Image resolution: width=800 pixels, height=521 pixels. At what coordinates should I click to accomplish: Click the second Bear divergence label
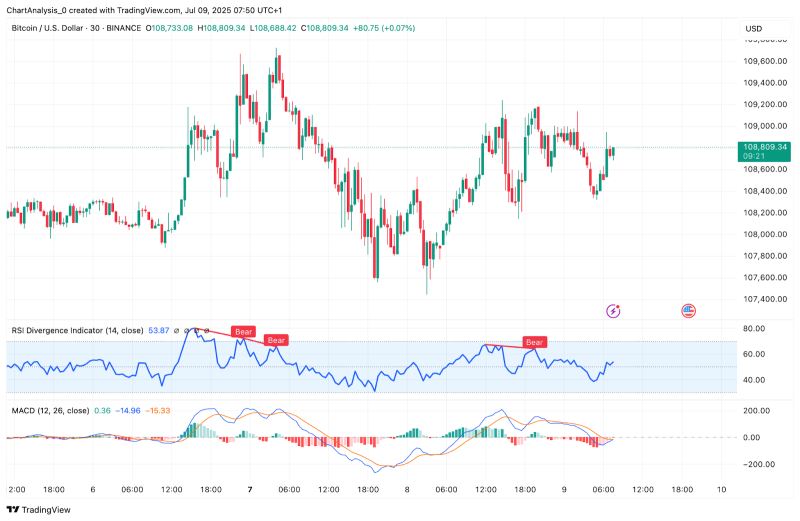276,341
